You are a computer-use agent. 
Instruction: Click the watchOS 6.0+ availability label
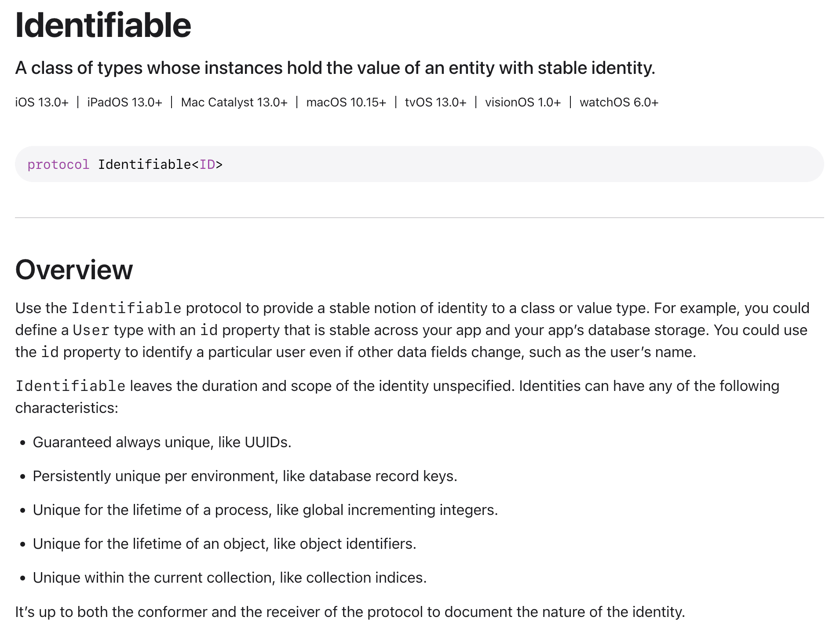(619, 102)
